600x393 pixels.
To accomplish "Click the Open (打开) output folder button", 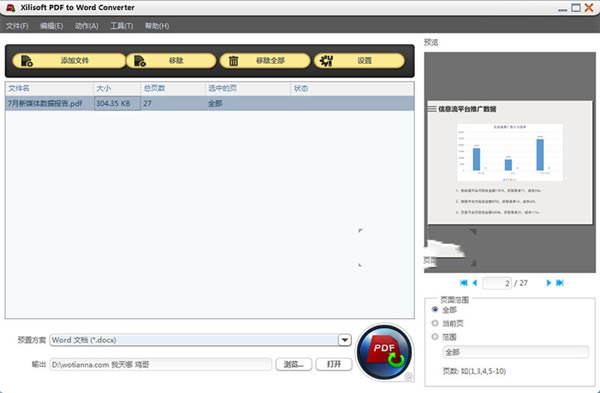I will click(334, 364).
